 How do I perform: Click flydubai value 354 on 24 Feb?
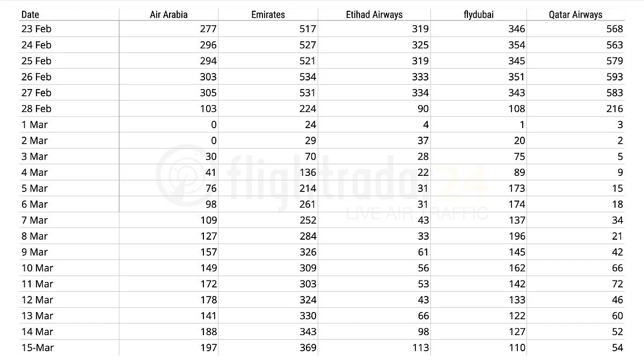[516, 45]
